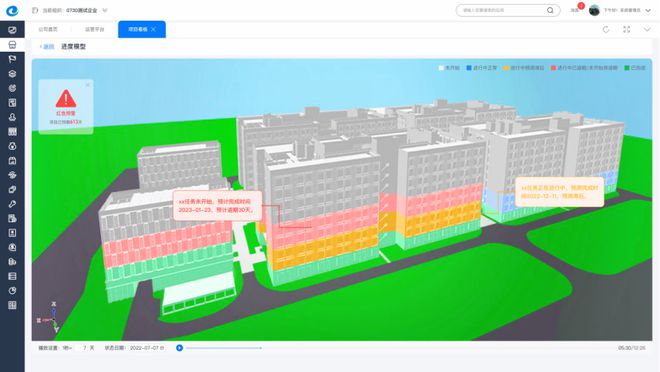Image resolution: width=660 pixels, height=372 pixels.
Task: Click the blue platform logo
Action: tap(12, 11)
